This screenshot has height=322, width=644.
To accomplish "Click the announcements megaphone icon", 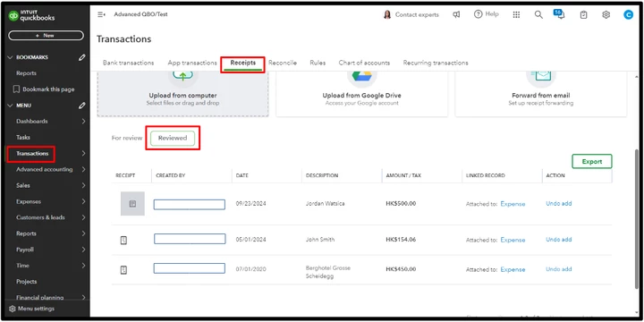I will 456,15.
